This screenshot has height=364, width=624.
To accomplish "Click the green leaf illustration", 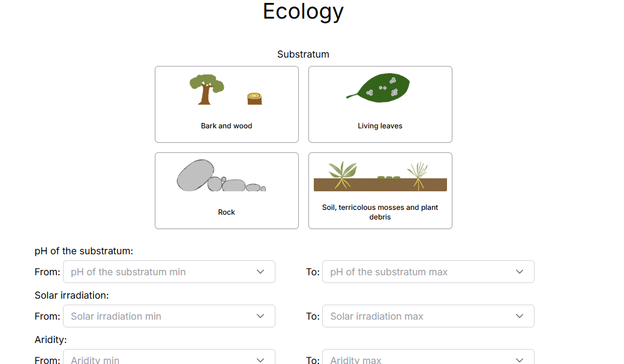I will (380, 88).
